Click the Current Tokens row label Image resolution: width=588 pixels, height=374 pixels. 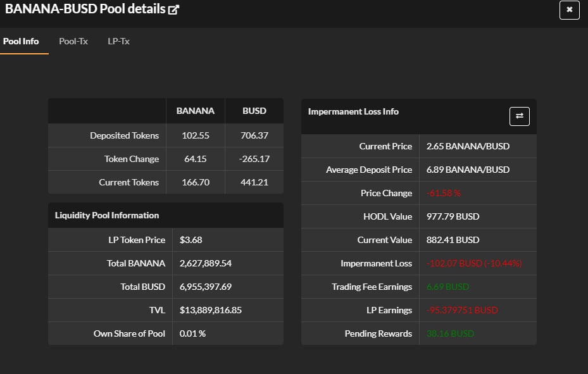coord(129,182)
